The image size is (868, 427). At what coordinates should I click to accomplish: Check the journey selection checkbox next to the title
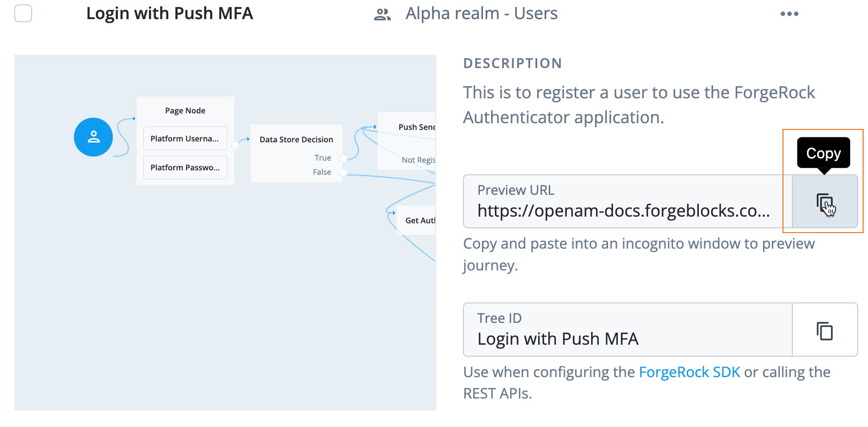(23, 13)
